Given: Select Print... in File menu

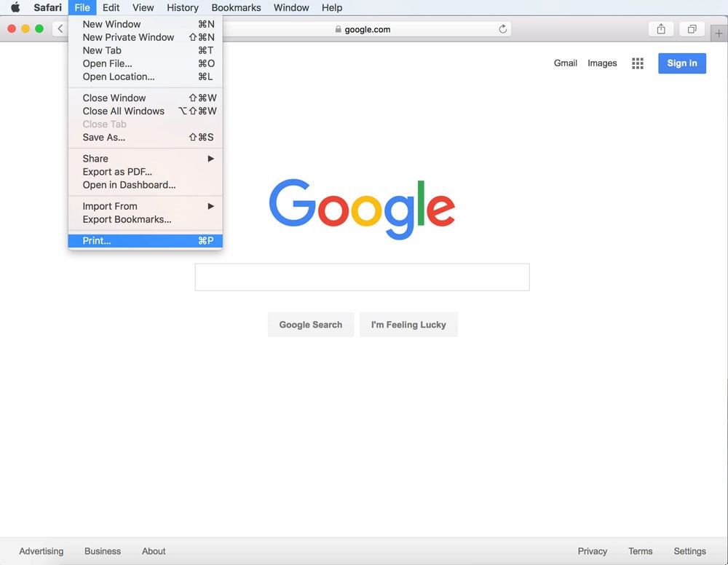Looking at the screenshot, I should pyautogui.click(x=146, y=240).
